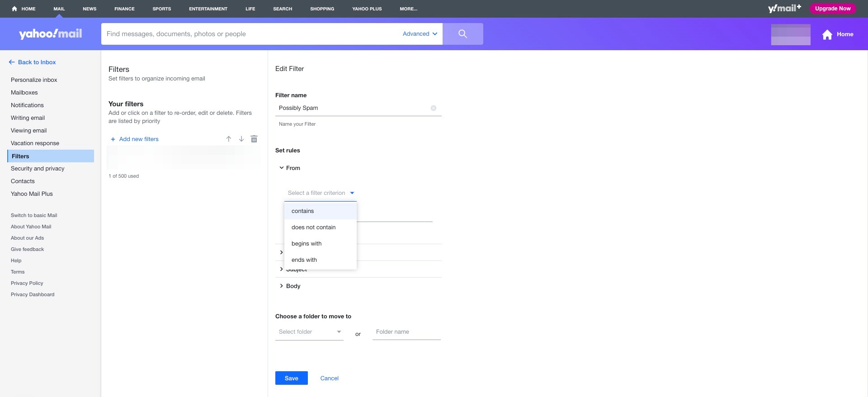Delete the filter using the trash icon
The image size is (868, 397).
pos(254,139)
